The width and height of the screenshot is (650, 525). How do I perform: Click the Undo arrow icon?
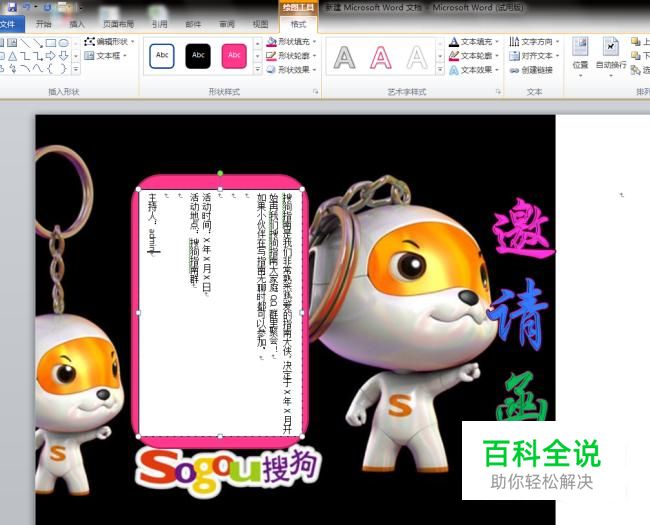27,7
